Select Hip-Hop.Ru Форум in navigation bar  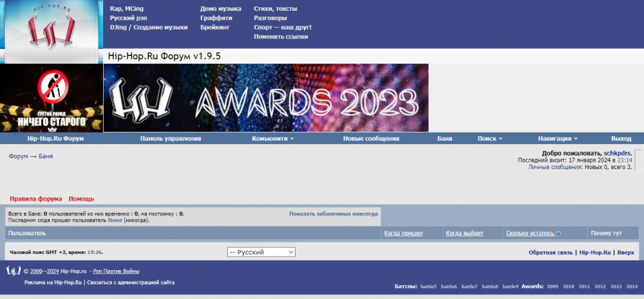(x=55, y=139)
